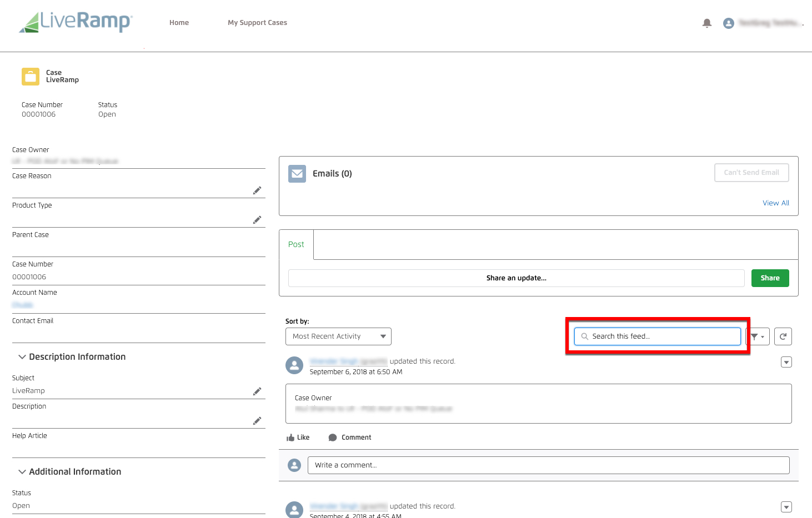The width and height of the screenshot is (812, 518).
Task: Click the Help Article field label
Action: pyautogui.click(x=29, y=436)
